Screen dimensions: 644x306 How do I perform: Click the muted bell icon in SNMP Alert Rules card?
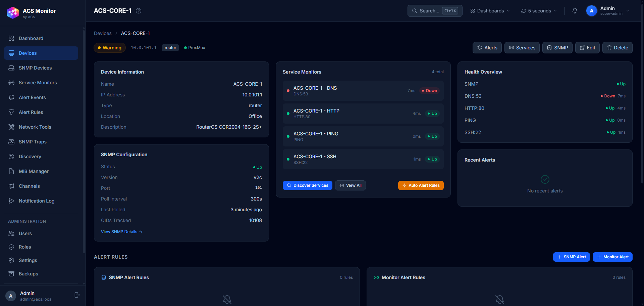[227, 299]
